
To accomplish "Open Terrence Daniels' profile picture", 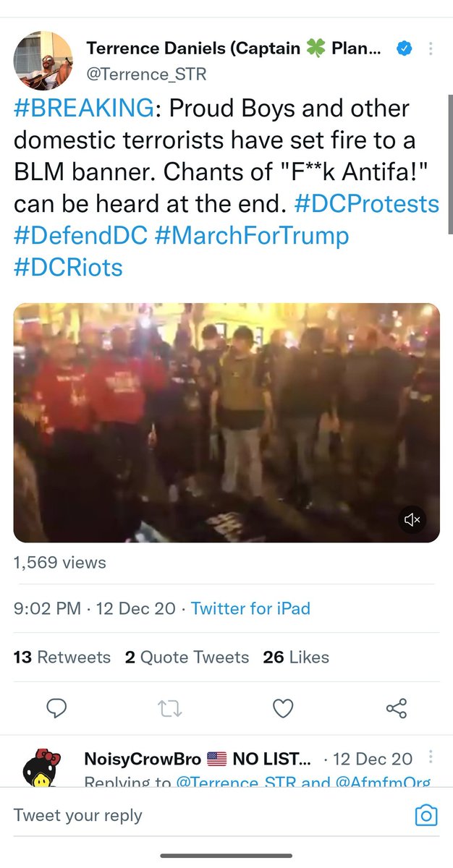I will [43, 60].
